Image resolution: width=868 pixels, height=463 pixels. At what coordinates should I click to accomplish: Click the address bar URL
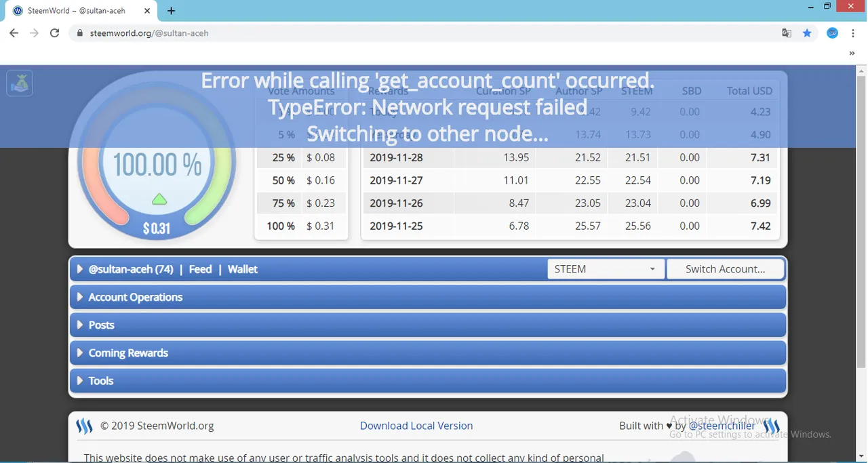click(x=149, y=33)
